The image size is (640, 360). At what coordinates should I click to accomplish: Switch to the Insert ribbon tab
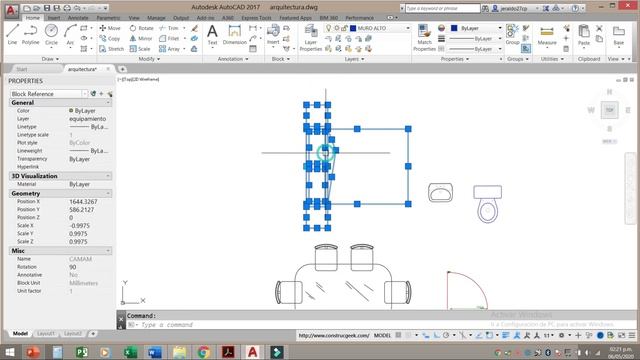click(54, 18)
